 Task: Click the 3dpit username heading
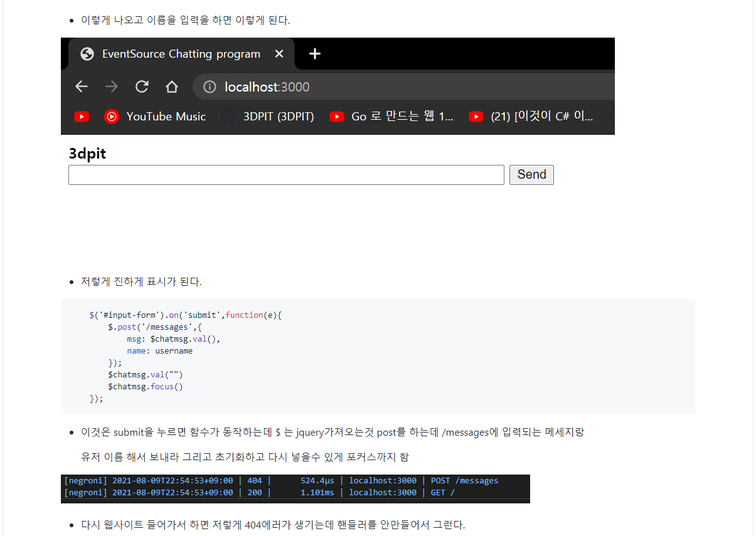click(87, 154)
